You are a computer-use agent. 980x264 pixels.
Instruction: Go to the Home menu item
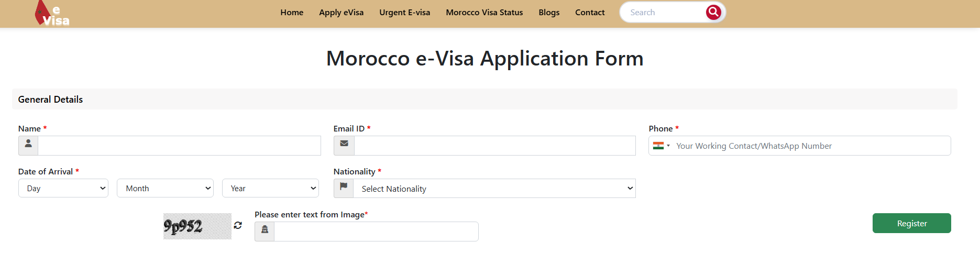(x=292, y=13)
